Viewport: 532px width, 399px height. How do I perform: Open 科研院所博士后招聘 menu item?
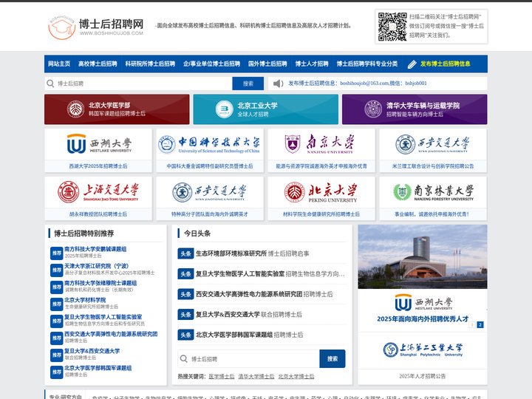150,64
